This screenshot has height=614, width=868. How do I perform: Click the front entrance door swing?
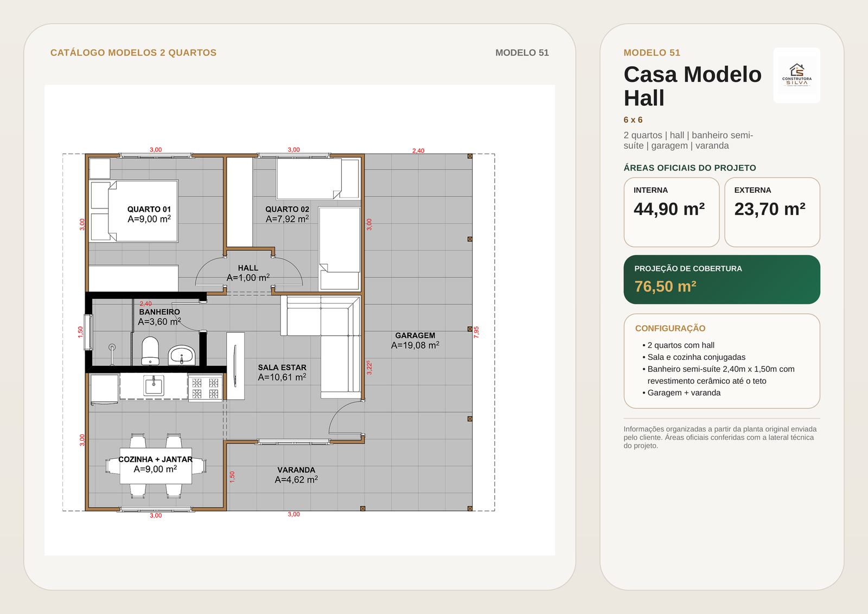coord(346,417)
